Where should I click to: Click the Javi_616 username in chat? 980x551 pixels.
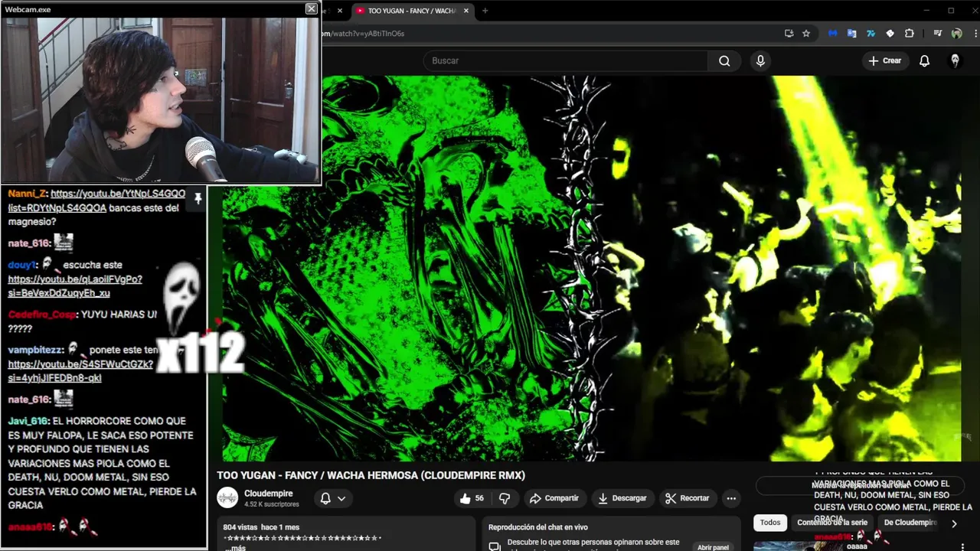coord(29,421)
